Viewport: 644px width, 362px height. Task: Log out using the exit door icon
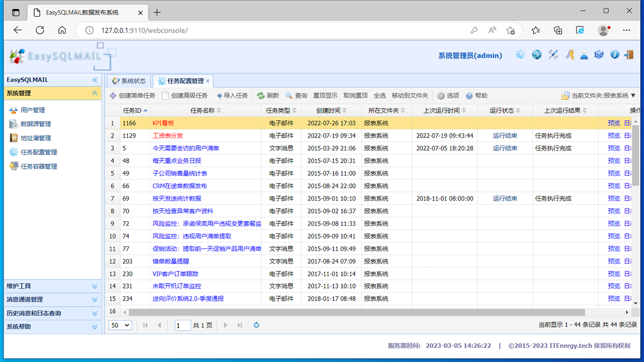[x=629, y=54]
